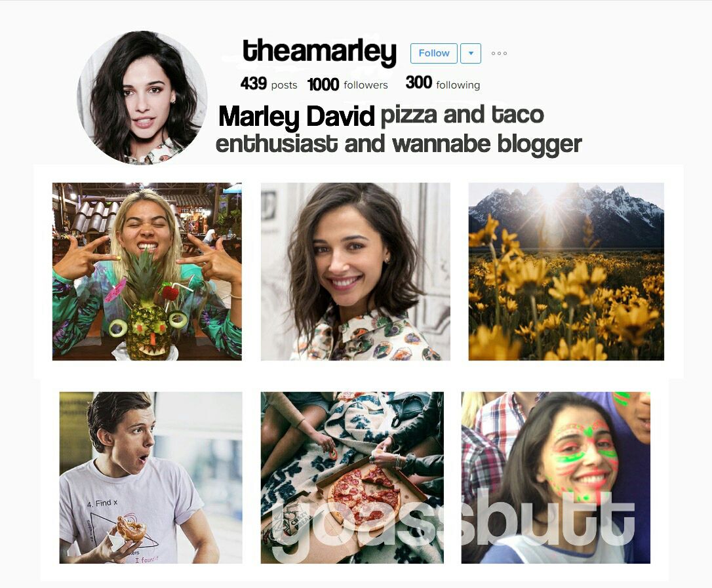Image resolution: width=712 pixels, height=588 pixels.
Task: Click the goassbutt watermark text
Action: tap(454, 524)
